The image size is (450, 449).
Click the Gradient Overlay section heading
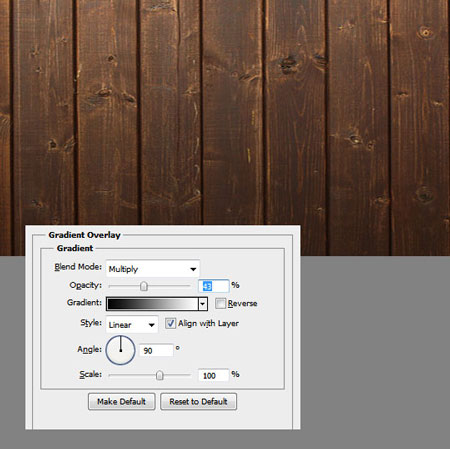[x=84, y=235]
